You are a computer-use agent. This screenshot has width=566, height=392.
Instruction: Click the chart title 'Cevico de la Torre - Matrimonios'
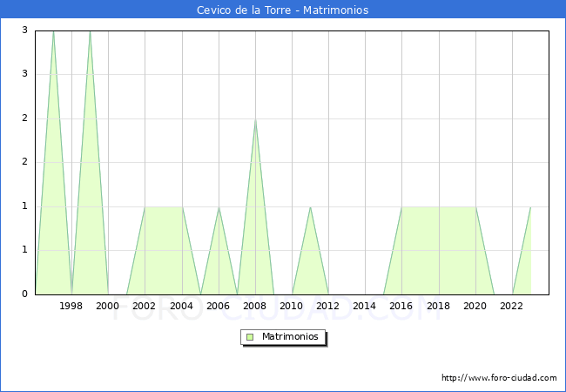click(283, 10)
